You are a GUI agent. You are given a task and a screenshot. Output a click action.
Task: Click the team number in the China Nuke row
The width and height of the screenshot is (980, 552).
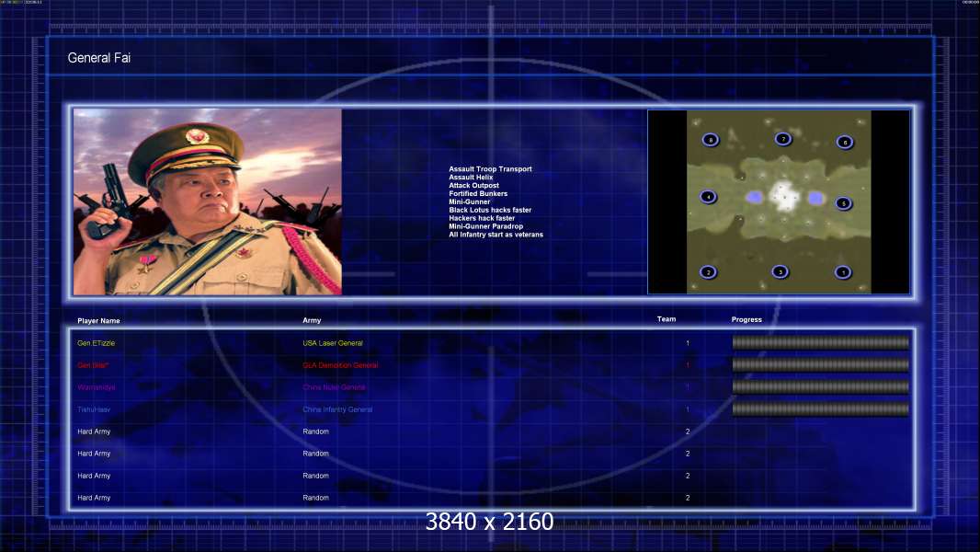tap(688, 387)
